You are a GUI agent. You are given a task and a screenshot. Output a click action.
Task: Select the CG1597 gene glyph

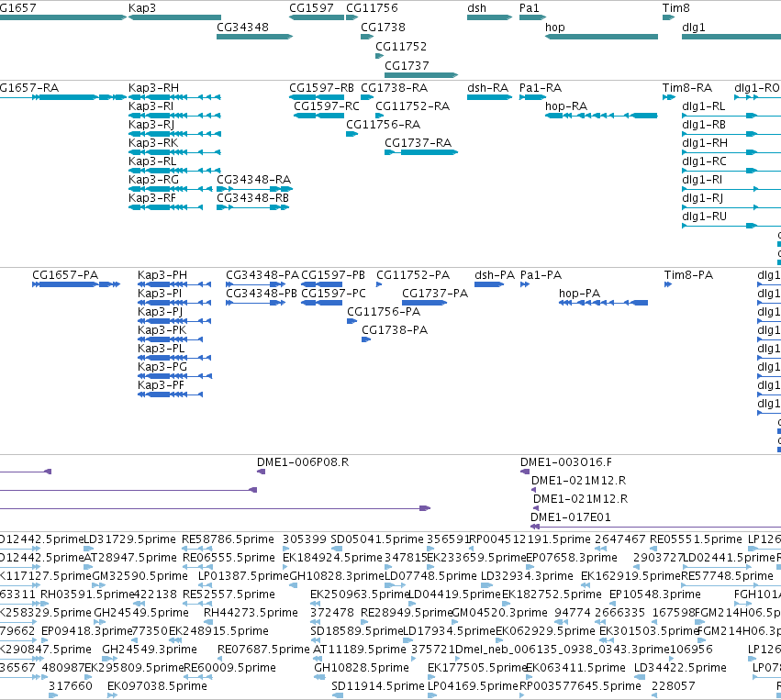[317, 17]
